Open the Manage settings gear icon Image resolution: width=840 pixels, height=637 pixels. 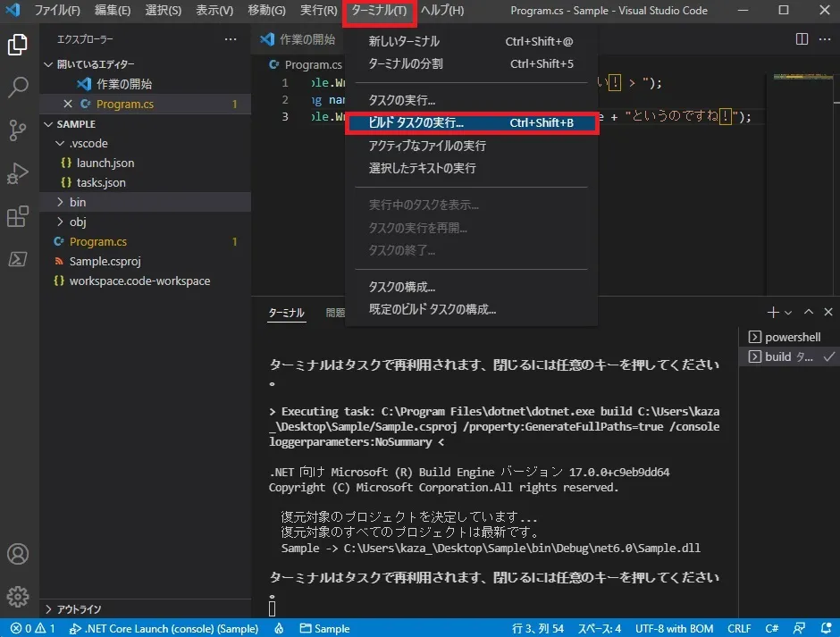coord(20,597)
